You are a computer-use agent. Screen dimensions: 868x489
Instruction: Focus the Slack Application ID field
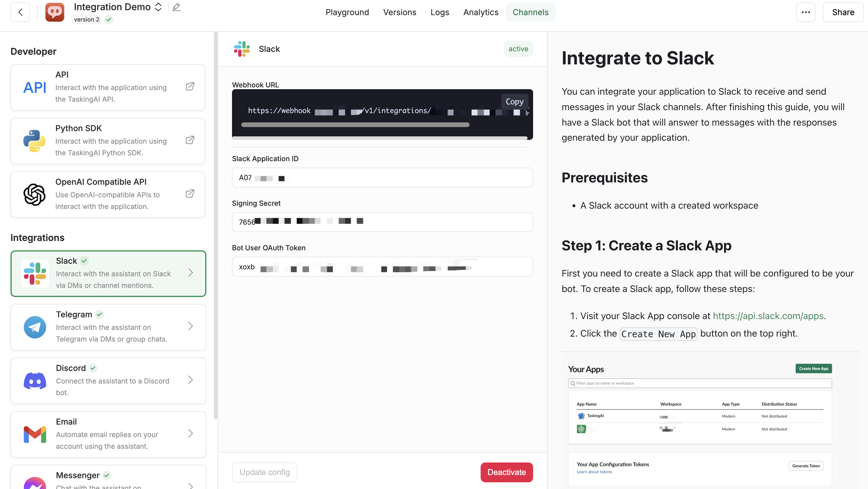[x=382, y=177]
